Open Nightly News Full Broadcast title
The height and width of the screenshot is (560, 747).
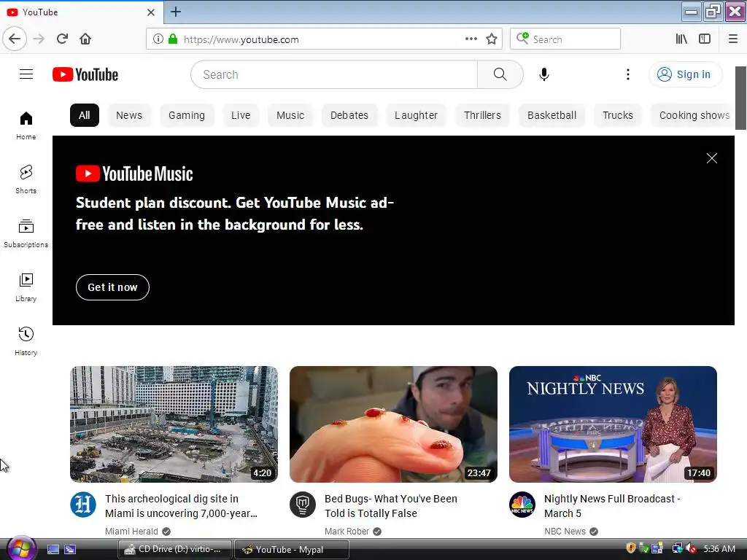(x=612, y=506)
